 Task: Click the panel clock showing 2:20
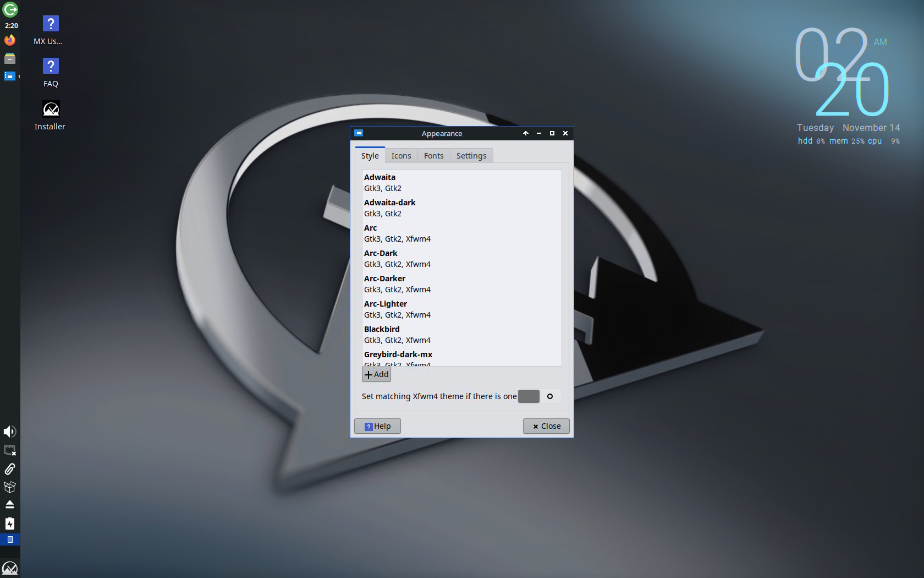(11, 25)
